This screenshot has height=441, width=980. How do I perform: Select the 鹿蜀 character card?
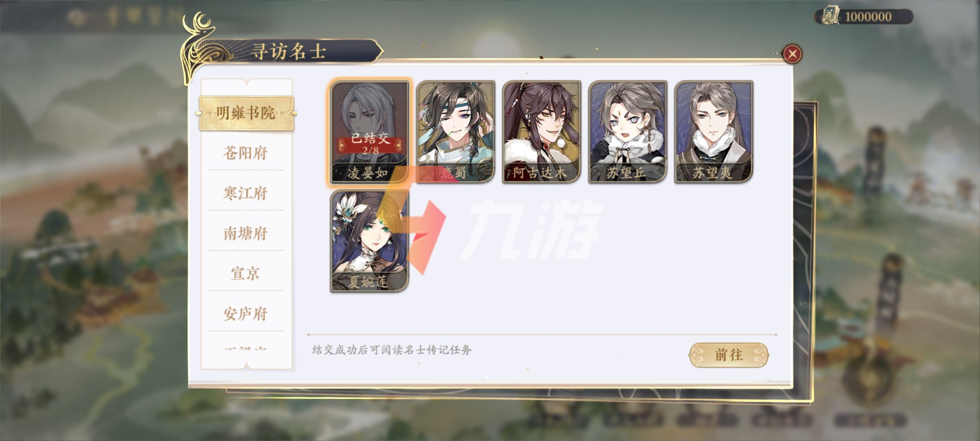tap(456, 131)
